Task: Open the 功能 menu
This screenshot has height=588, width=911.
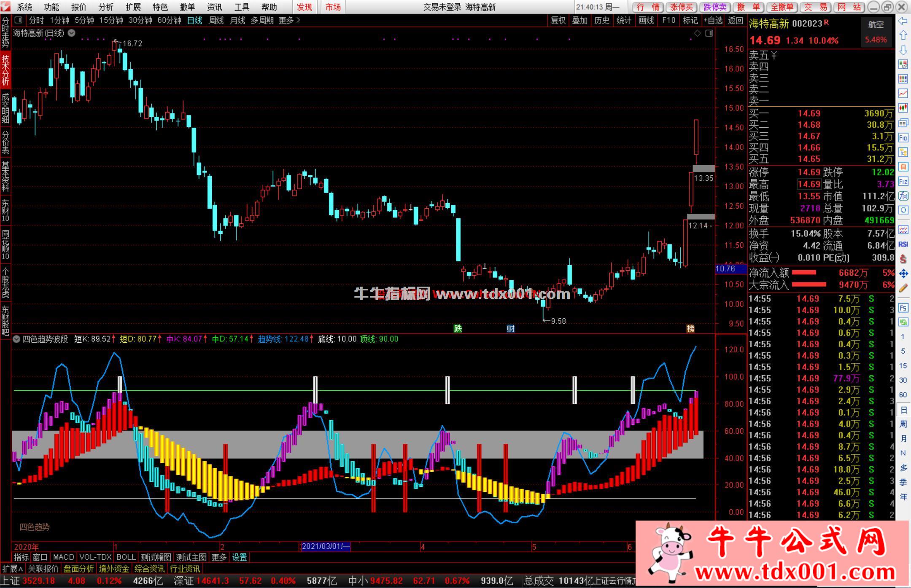Action: click(51, 7)
